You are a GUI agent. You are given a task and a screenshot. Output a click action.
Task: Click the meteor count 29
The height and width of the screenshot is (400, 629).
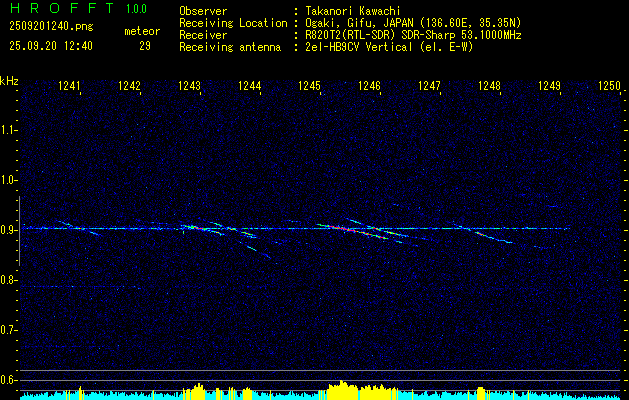[145, 46]
